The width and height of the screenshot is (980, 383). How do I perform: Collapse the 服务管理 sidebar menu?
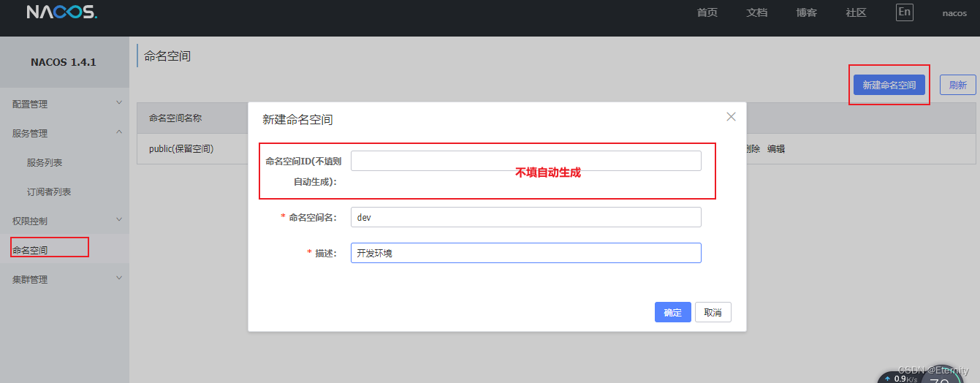pyautogui.click(x=64, y=133)
